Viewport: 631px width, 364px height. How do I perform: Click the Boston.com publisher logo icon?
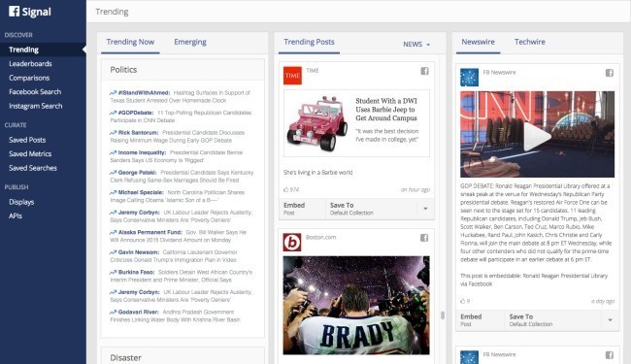[x=292, y=242]
